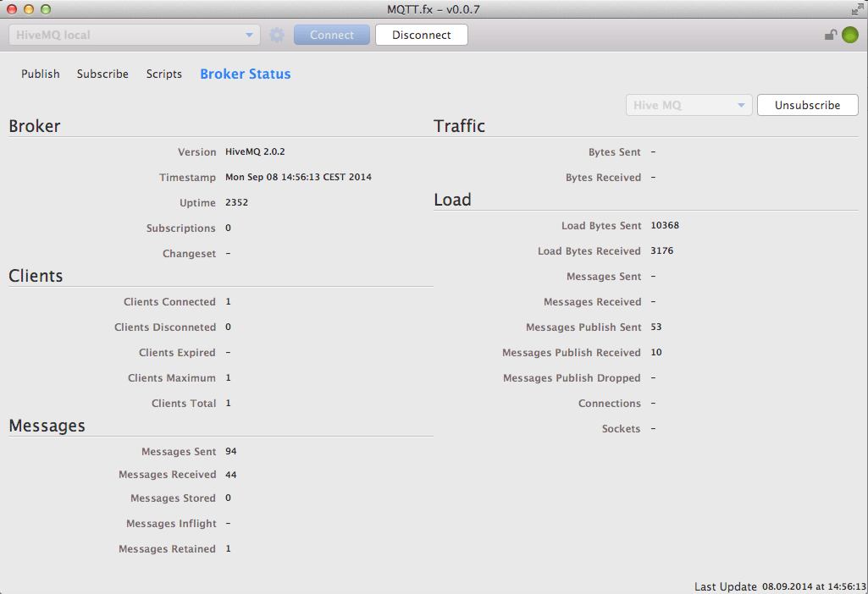Click the Subscriptions label
The image size is (868, 594).
180,228
